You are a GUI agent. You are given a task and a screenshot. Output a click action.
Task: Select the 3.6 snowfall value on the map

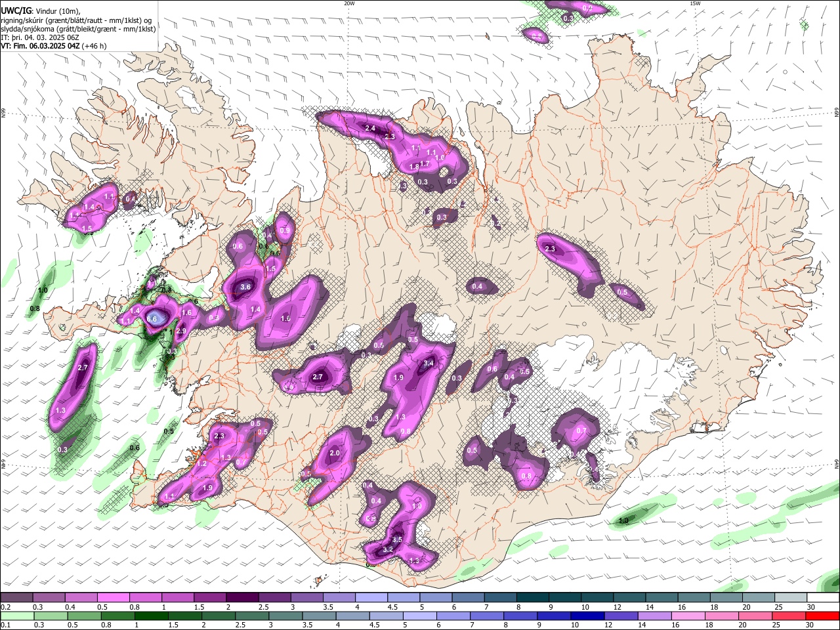tap(246, 287)
